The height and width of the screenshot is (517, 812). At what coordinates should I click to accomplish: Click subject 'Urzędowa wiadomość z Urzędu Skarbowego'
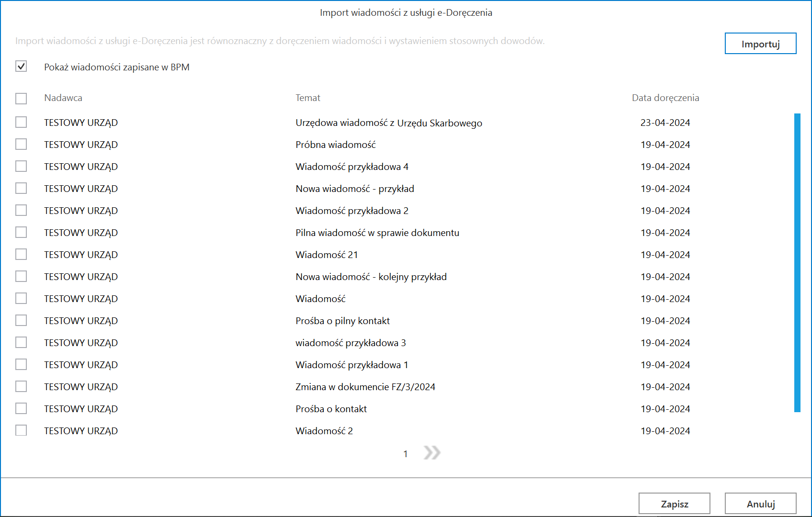pos(389,123)
